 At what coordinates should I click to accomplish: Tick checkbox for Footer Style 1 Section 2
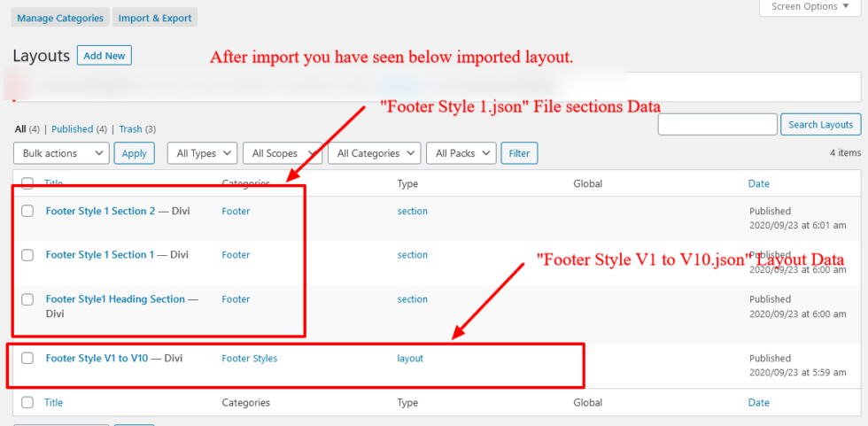[27, 211]
